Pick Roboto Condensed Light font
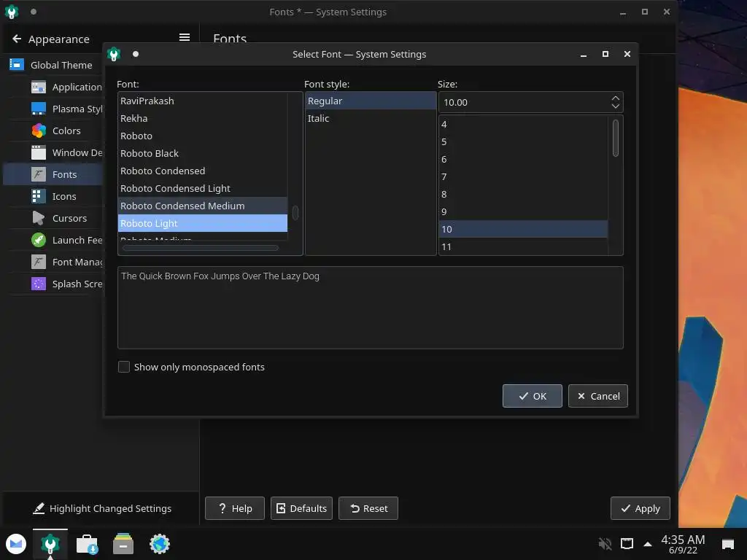 [203, 188]
